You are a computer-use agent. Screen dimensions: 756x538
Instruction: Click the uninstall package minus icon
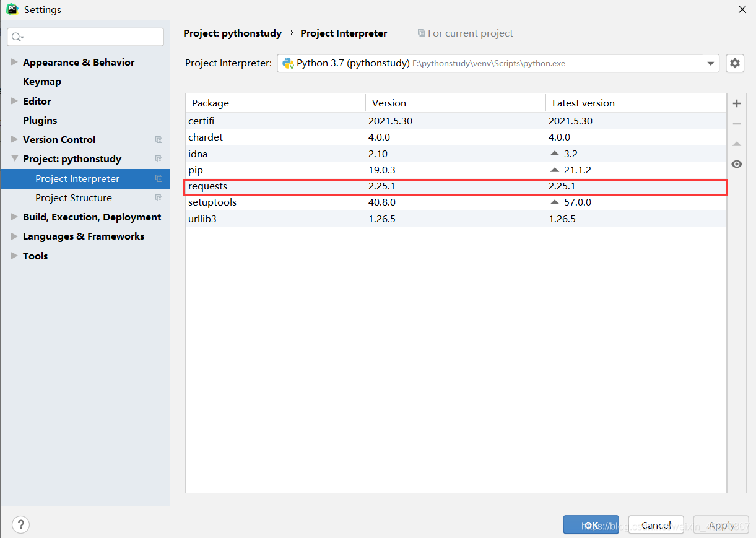point(736,124)
